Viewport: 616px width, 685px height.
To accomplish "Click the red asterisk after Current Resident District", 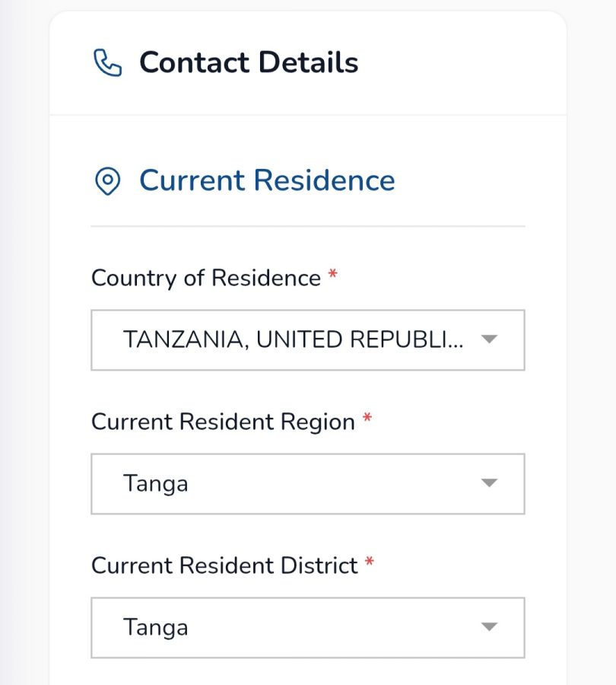I will tap(370, 563).
